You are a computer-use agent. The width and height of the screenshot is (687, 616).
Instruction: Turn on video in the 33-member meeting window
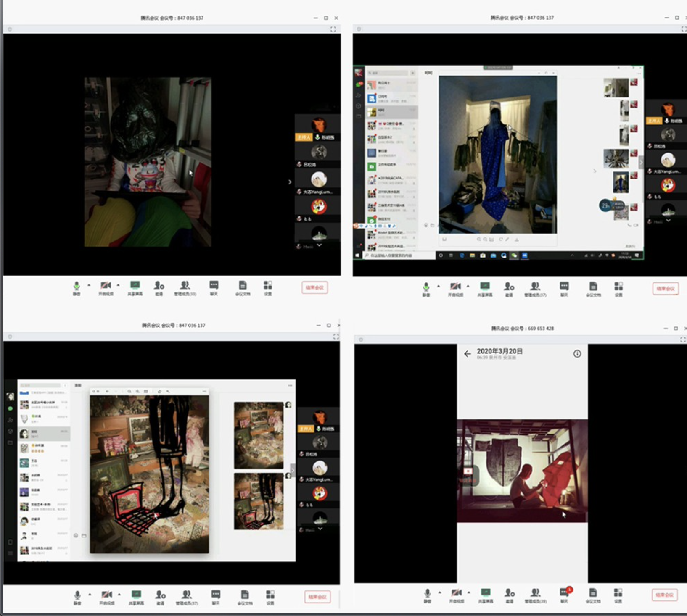pos(106,289)
